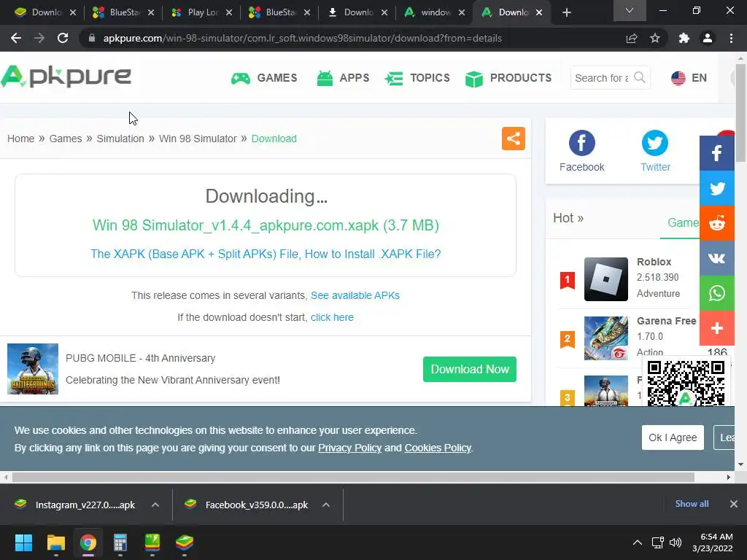Open the TOPICS menu in the header

pos(417,78)
